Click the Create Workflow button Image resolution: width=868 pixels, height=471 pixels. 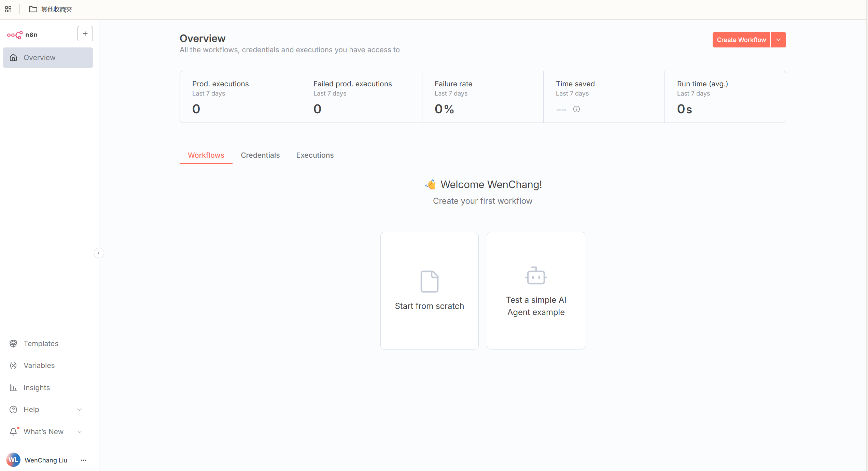[x=741, y=40]
